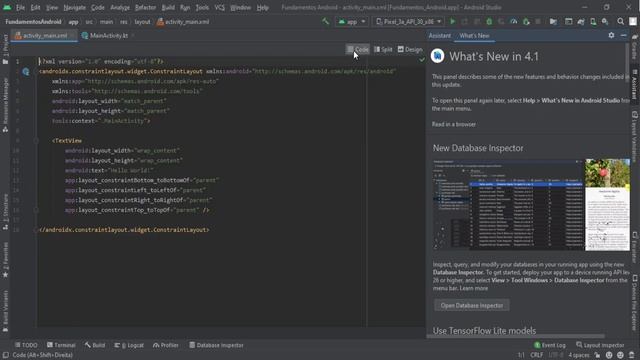Fold the TextView tag in gutter
The image size is (640, 360).
pos(36,141)
